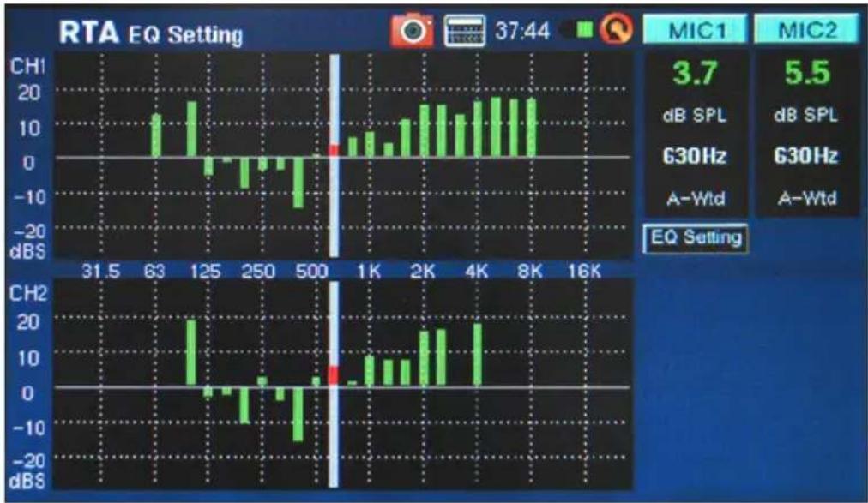This screenshot has height=503, width=868.
Task: Select the MIC1 tab
Action: (x=696, y=30)
